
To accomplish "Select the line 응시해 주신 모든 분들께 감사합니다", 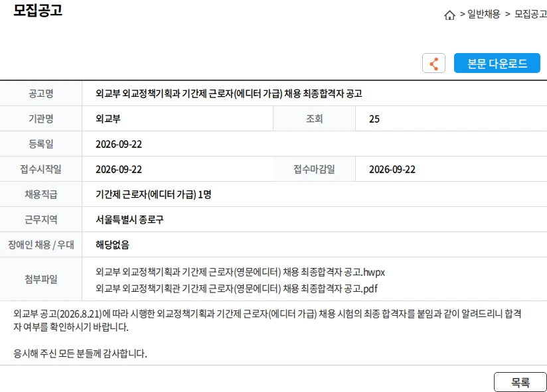I will (x=80, y=354).
